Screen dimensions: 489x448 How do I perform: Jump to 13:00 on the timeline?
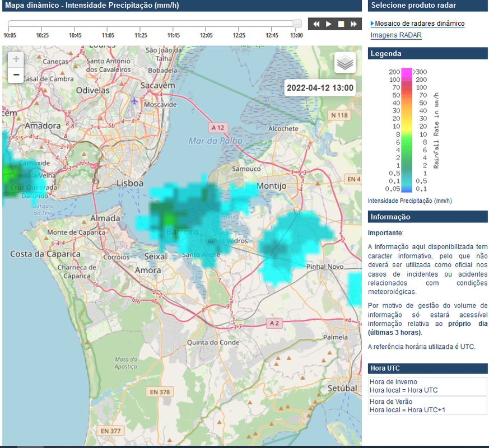click(296, 35)
